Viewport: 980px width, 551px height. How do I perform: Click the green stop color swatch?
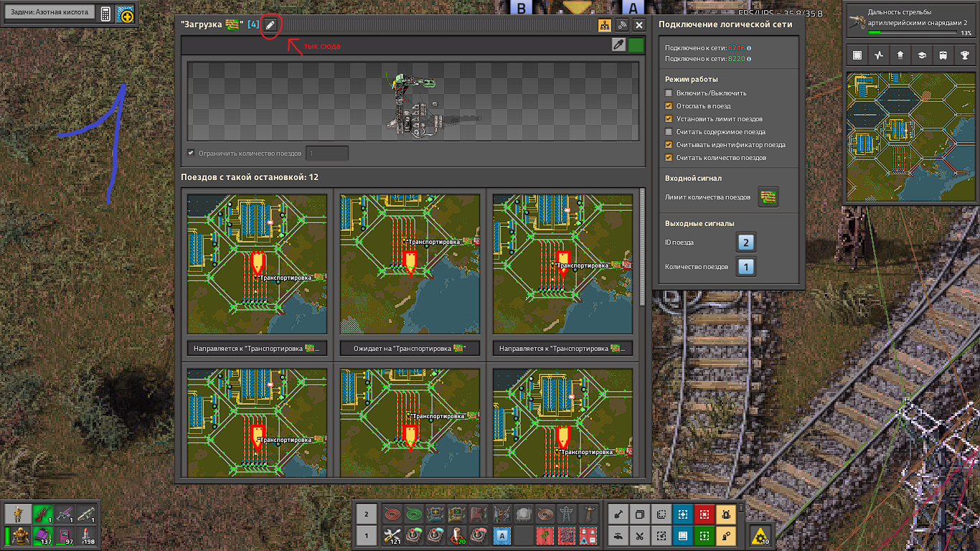pos(636,45)
